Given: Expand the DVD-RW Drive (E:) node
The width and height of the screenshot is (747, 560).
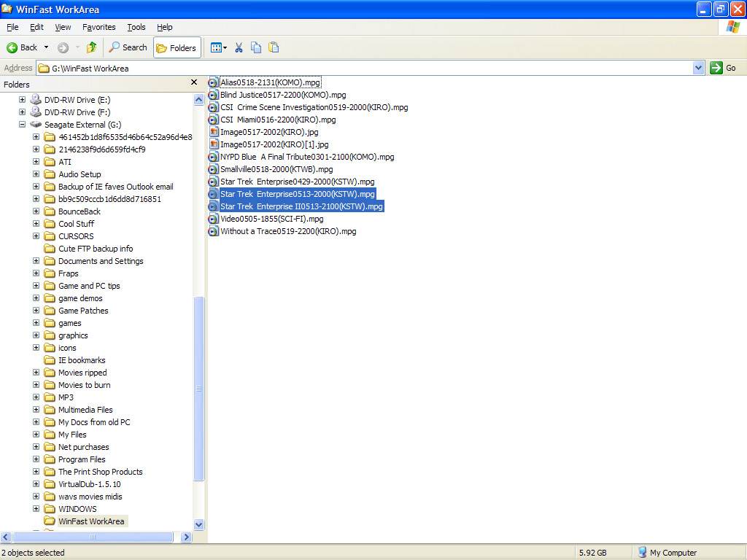Looking at the screenshot, I should coord(22,100).
